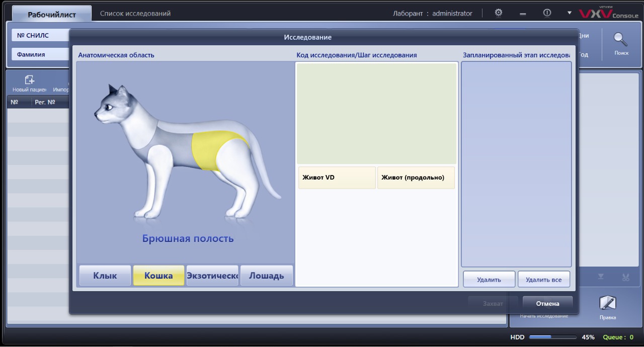
Task: Switch to Список исследований tab
Action: tap(135, 14)
